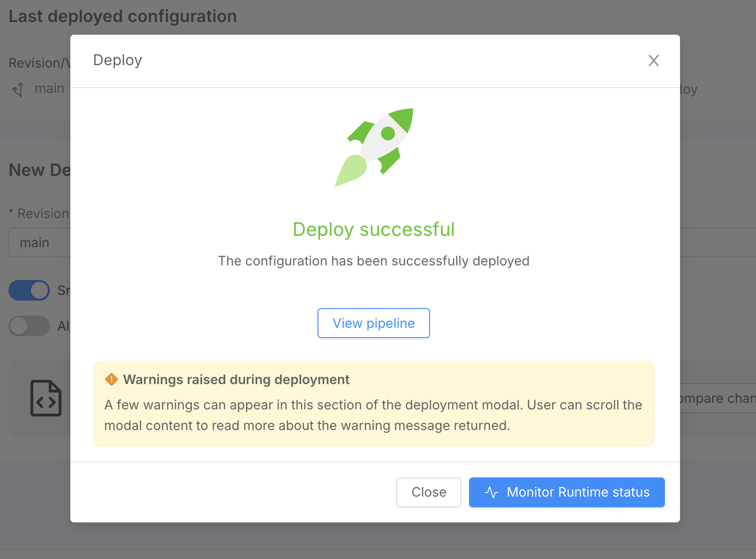Click the waveform icon on Monitor Runtime status
The height and width of the screenshot is (559, 756).
click(x=491, y=492)
